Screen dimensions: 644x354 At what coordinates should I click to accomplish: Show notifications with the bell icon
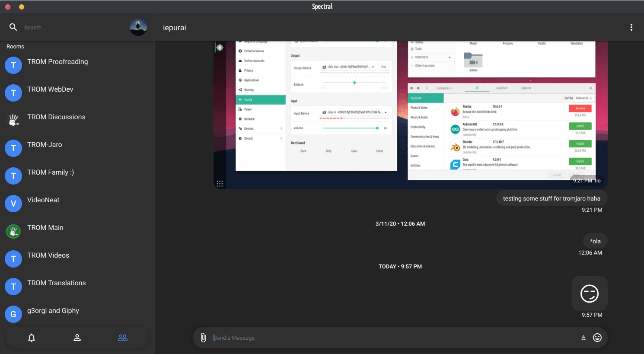pyautogui.click(x=32, y=338)
